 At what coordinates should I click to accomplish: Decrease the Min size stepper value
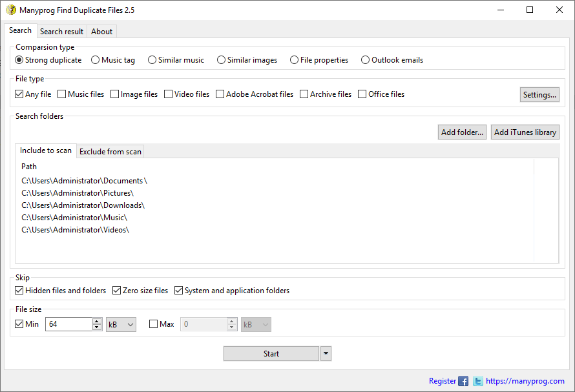click(97, 327)
